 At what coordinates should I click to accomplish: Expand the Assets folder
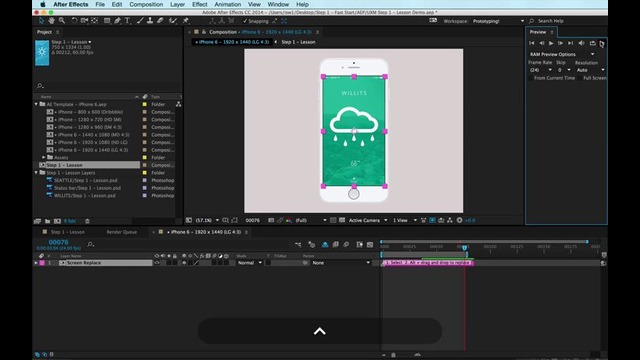click(44, 158)
